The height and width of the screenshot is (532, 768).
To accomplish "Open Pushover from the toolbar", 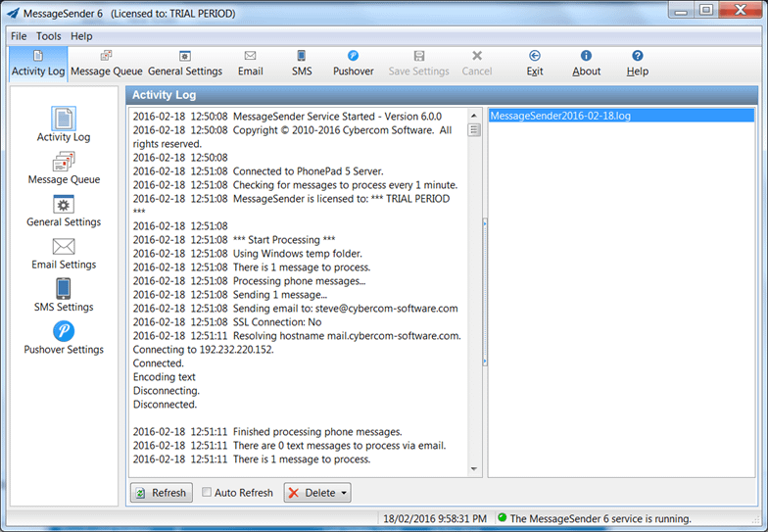I will tap(353, 64).
